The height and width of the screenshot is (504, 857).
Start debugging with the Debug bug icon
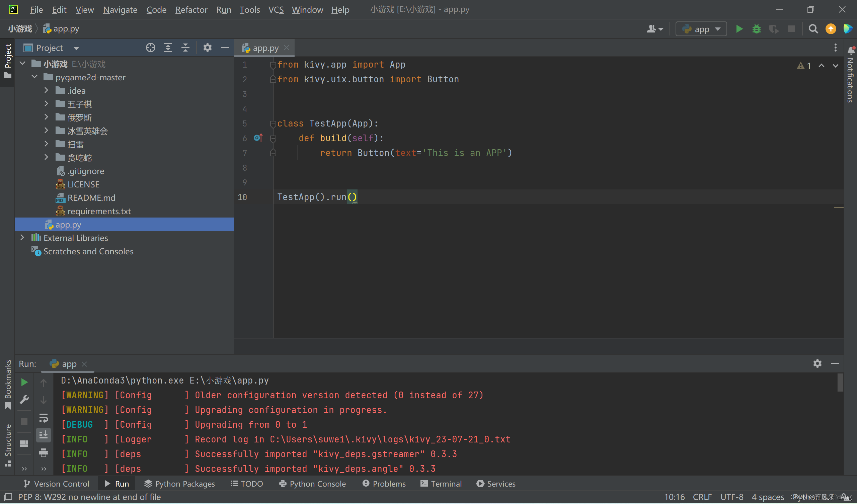(756, 29)
